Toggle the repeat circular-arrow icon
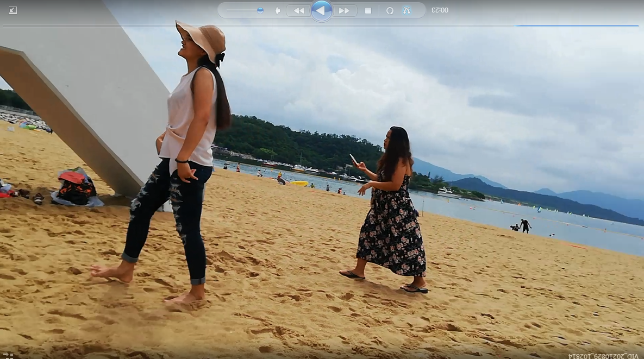Viewport: 644px width, 359px height. [390, 10]
